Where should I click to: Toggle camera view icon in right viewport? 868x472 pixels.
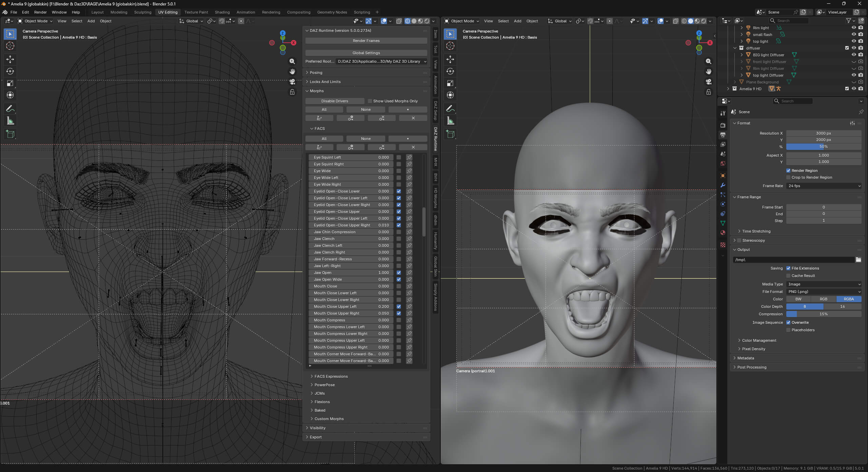pos(709,82)
